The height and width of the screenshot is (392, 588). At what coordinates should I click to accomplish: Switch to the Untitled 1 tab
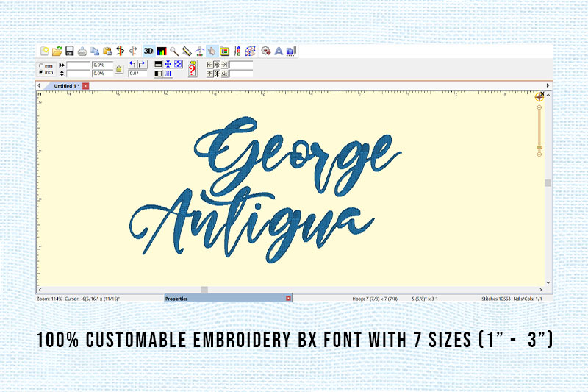[67, 86]
